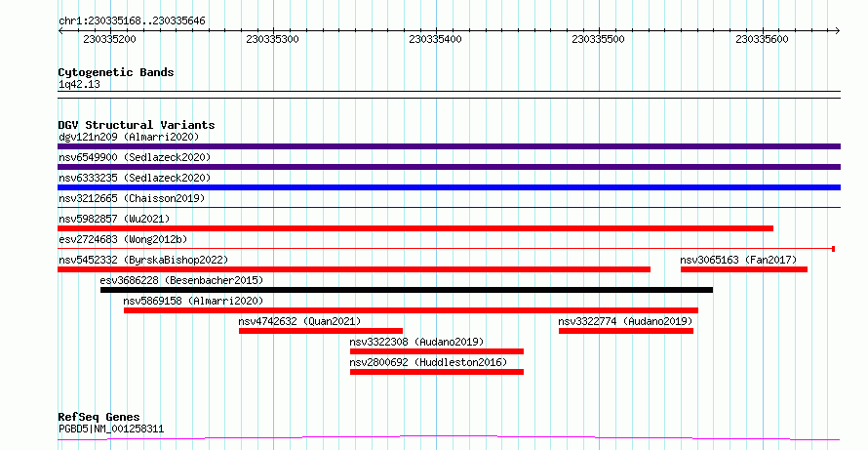The image size is (868, 450).
Task: Click the esv3686228 (Besenbacher2015) black bar
Action: [x=407, y=290]
